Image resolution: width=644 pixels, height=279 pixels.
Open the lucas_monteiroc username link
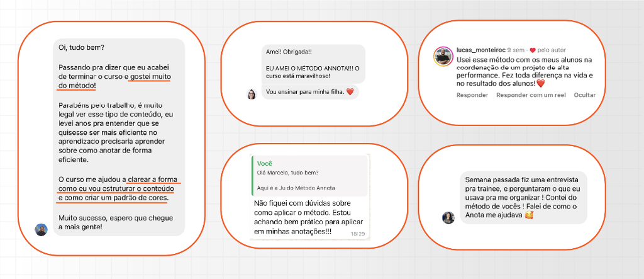(481, 50)
